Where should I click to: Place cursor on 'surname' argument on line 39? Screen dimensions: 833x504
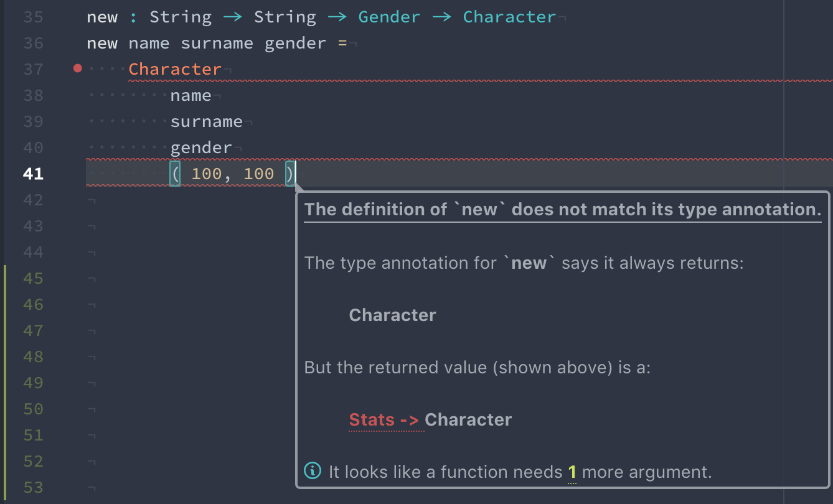(206, 121)
